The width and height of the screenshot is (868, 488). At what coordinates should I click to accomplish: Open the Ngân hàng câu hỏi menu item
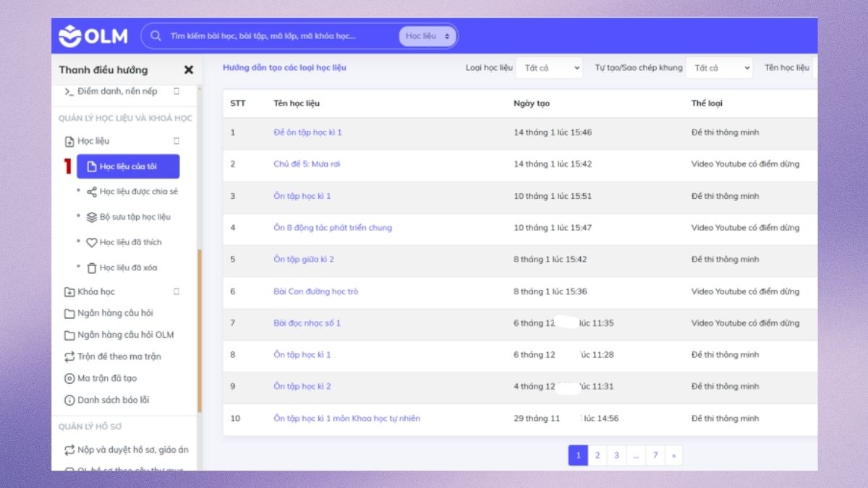(x=115, y=313)
